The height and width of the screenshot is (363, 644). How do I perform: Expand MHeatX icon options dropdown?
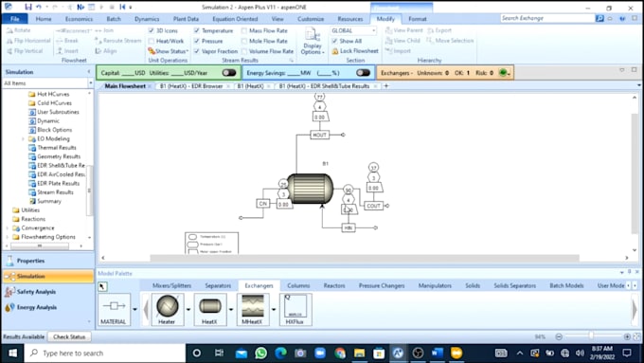coord(274,309)
